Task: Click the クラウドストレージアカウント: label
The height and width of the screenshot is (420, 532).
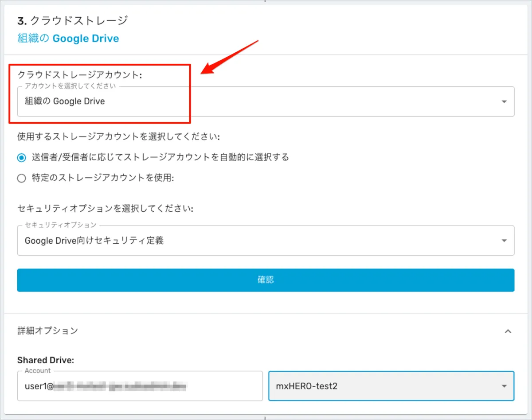Action: click(x=80, y=75)
